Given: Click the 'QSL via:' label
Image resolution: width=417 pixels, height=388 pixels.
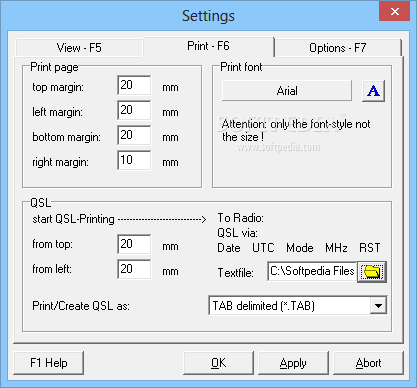Looking at the screenshot, I should 237,233.
